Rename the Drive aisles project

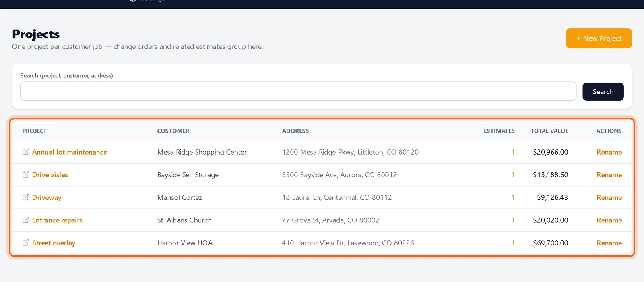coord(609,175)
